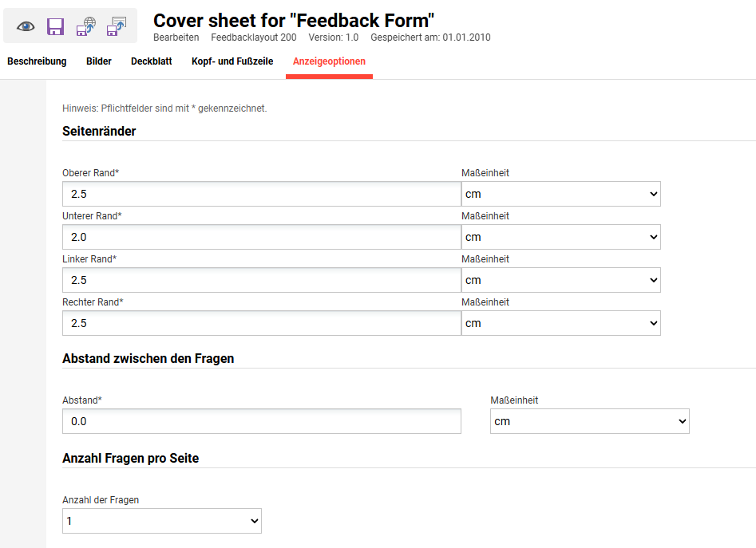Open the Deckblatt tab
The width and height of the screenshot is (756, 548).
coord(152,61)
